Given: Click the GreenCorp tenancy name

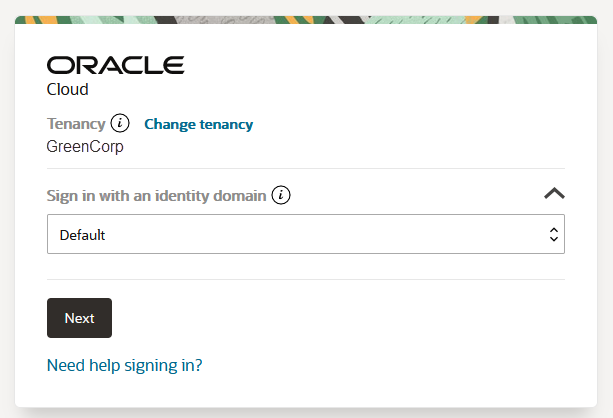Looking at the screenshot, I should tap(85, 145).
